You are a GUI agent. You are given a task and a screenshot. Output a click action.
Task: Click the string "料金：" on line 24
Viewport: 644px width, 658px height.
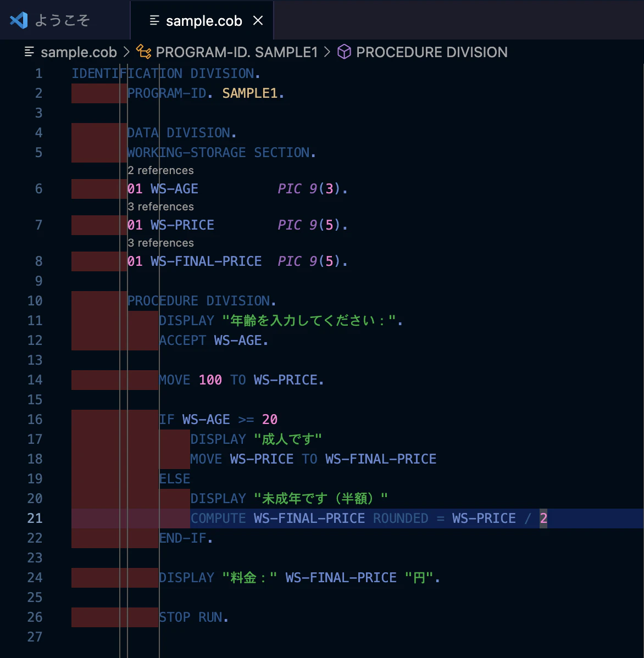point(250,577)
